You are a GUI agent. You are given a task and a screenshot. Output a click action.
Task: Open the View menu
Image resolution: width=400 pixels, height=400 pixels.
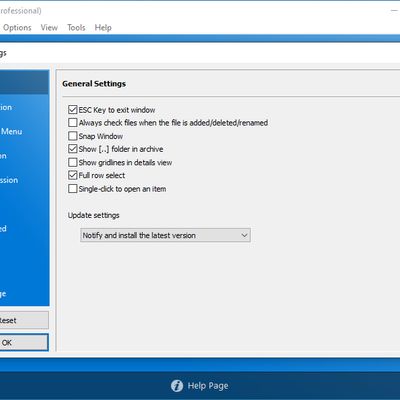point(49,28)
